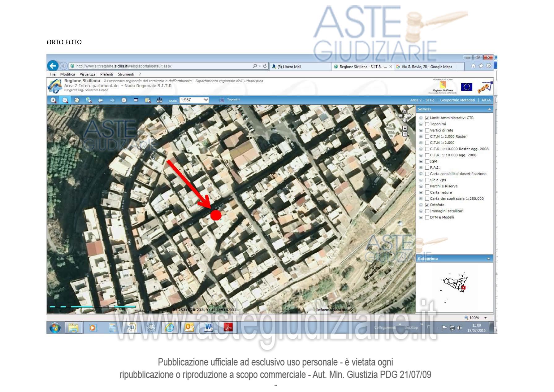Open the measure ruler tool
The image size is (554, 392).
click(159, 100)
